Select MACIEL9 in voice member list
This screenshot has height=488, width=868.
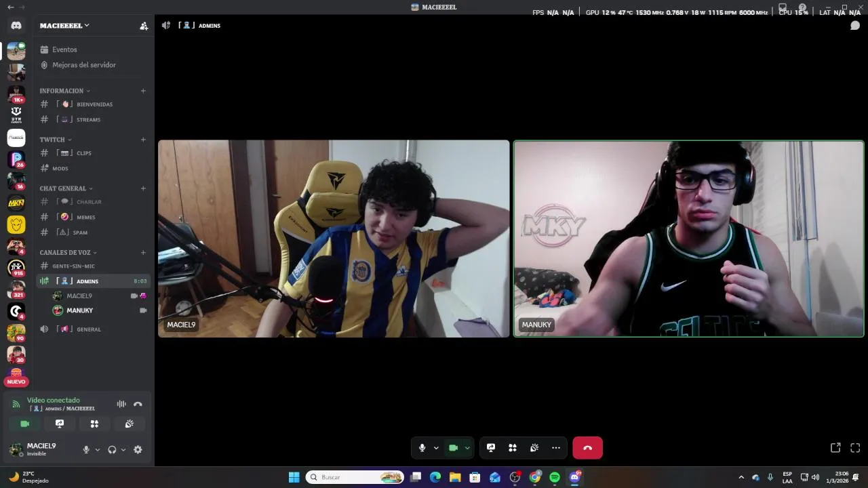[100, 296]
